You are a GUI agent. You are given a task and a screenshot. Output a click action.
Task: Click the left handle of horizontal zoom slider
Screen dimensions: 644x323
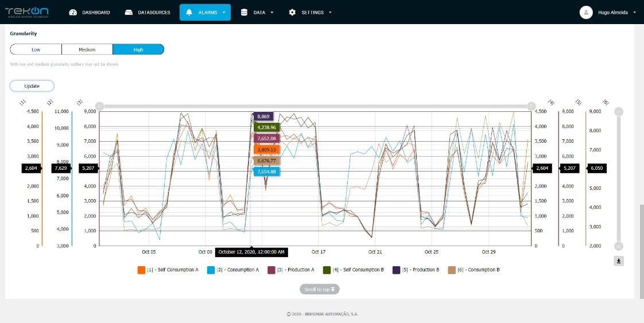pos(99,106)
